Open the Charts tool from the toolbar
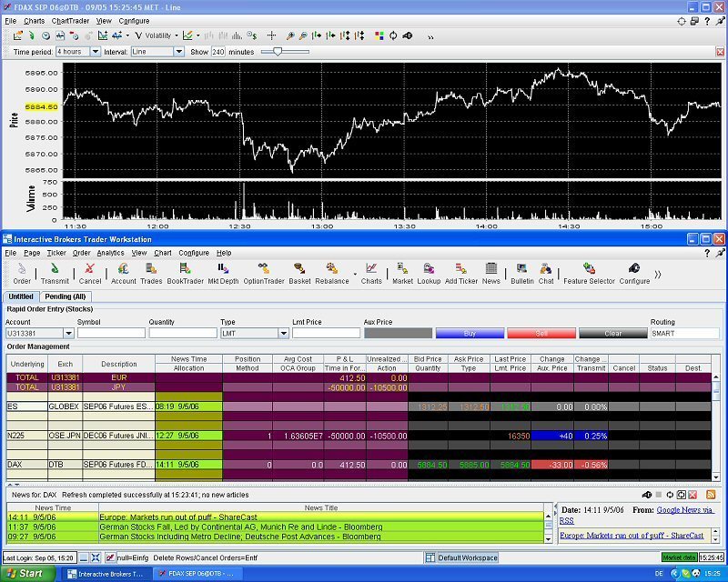Viewport: 728px width, 582px height. tap(370, 269)
